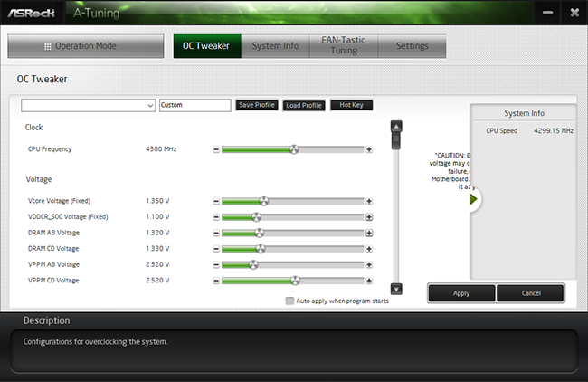588x382 pixels.
Task: Increase Vcore Voltage with the plus button
Action: 369,202
